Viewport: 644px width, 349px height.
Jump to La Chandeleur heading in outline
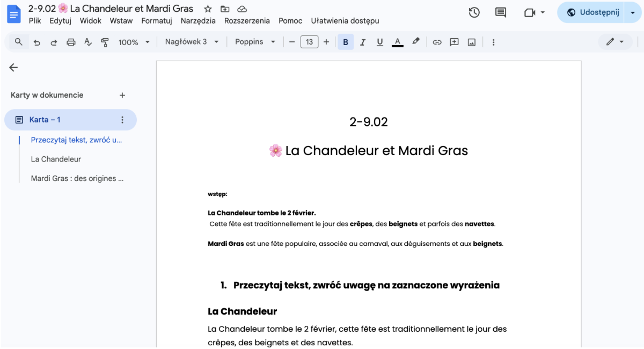pos(56,159)
